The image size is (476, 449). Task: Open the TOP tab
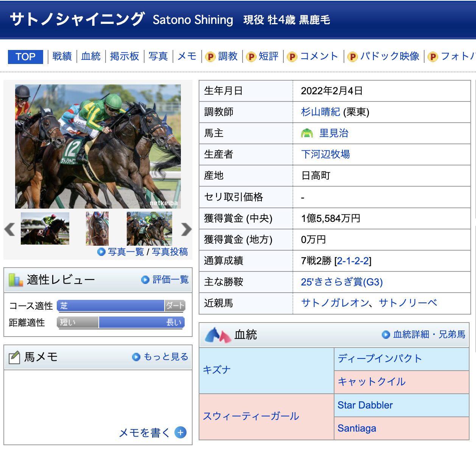[x=25, y=57]
